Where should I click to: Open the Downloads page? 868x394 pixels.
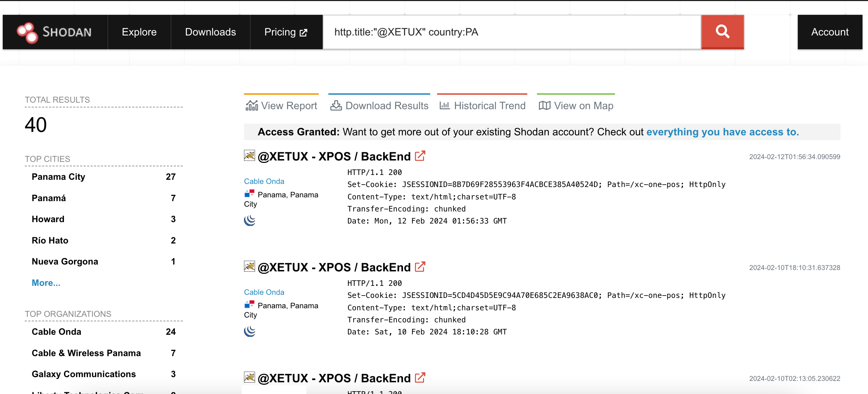(211, 32)
